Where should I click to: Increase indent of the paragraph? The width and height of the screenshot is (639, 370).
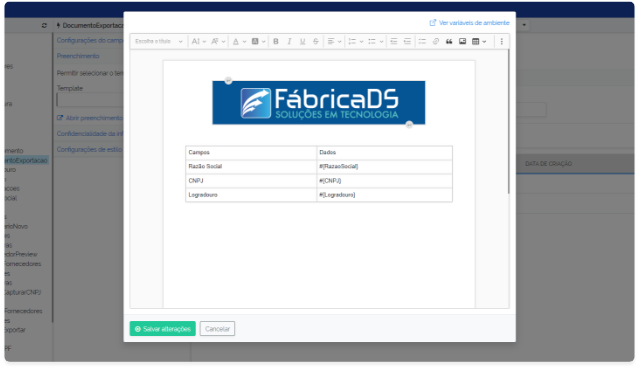coord(407,41)
